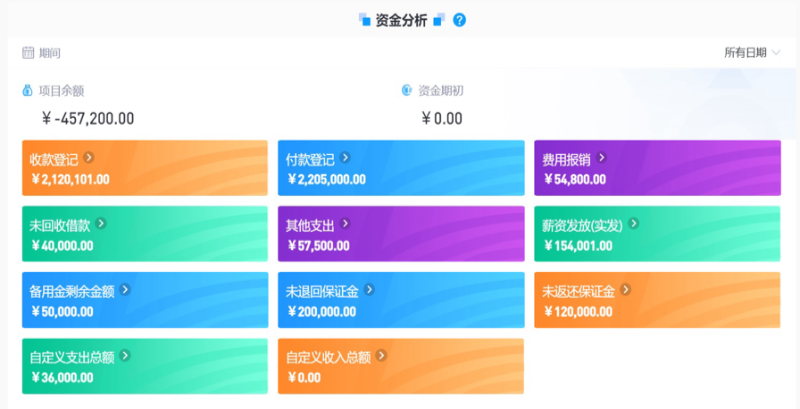Click the money bag icon beside 项目余额

[x=27, y=90]
